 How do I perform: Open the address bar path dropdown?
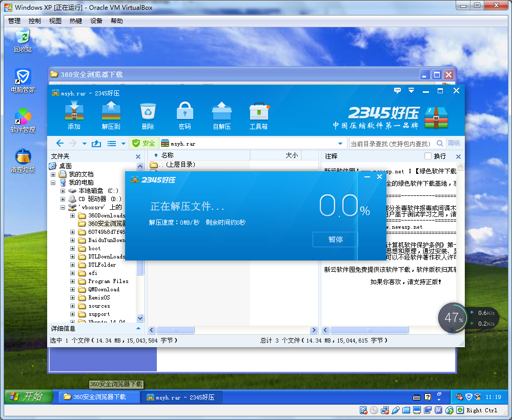click(340, 144)
